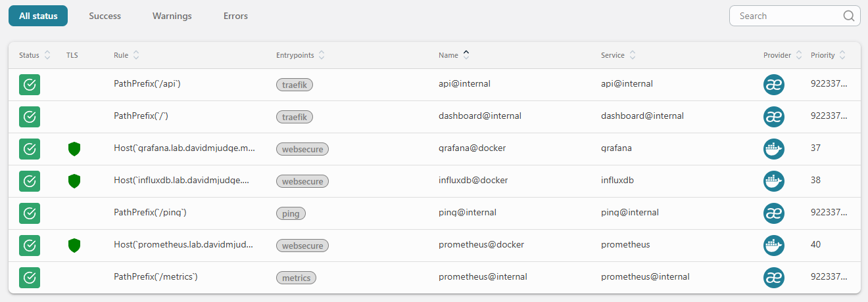Open the PathPrefix(`/metrics`) rule
Screen dimensions: 868x302
click(x=156, y=276)
